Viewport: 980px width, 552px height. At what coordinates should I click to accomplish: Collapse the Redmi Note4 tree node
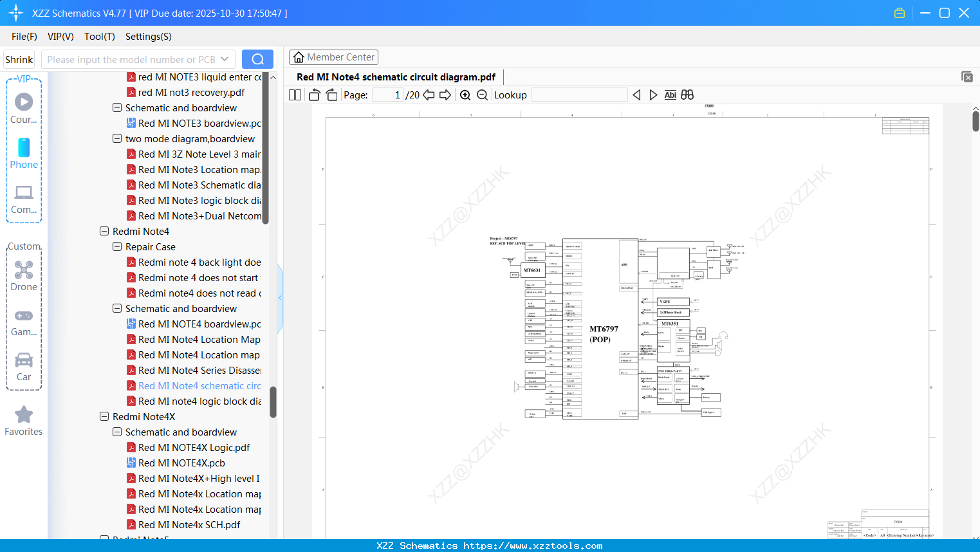click(104, 231)
